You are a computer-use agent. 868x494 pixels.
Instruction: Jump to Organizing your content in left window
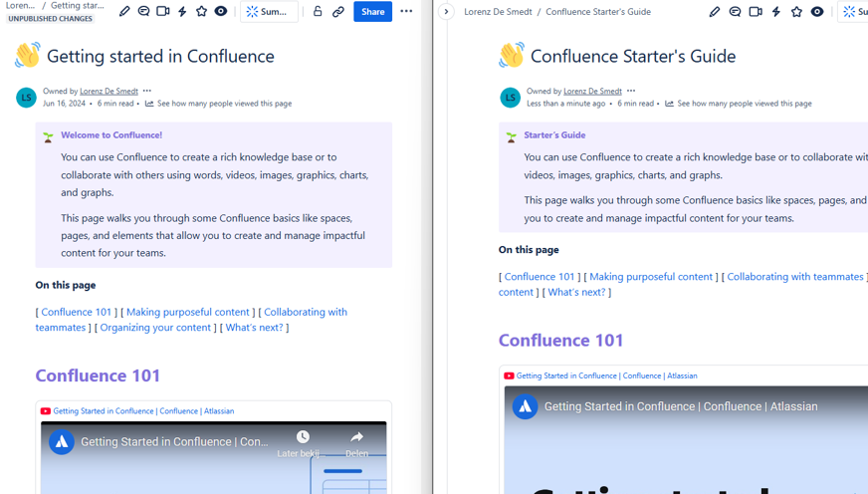(x=155, y=328)
